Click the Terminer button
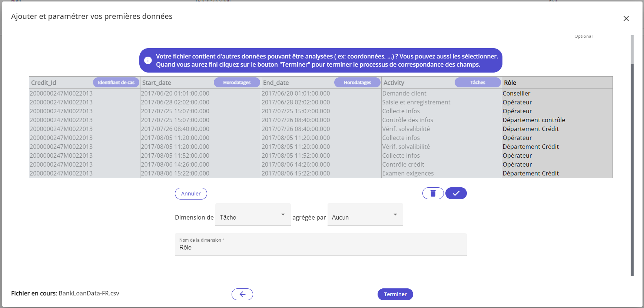 (395, 294)
